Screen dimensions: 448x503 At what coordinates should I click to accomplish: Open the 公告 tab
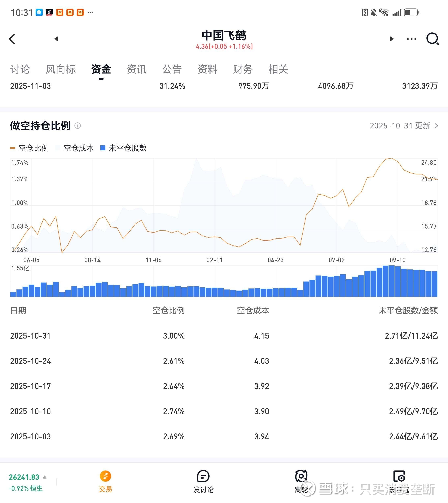[172, 69]
